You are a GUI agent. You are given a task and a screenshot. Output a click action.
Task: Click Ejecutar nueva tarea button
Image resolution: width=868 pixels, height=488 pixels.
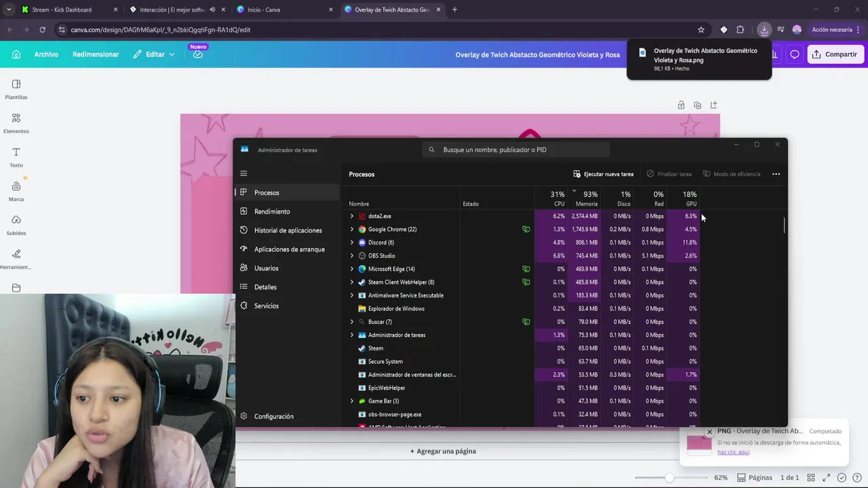pyautogui.click(x=604, y=174)
